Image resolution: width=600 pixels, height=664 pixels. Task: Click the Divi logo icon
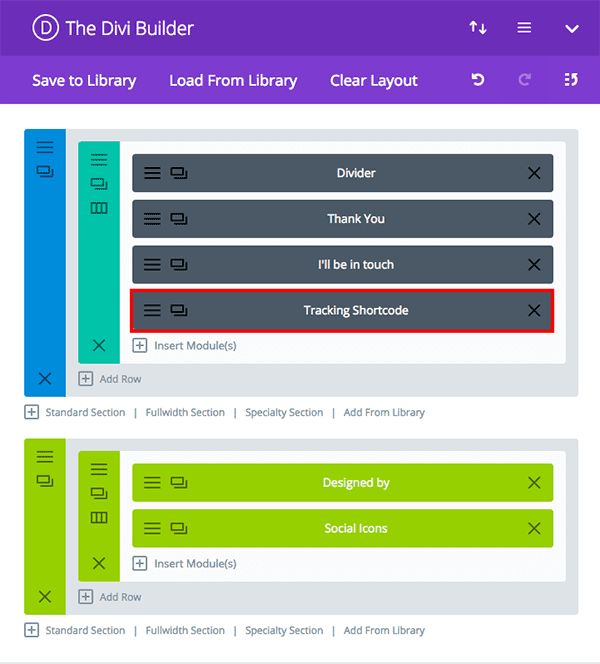[x=45, y=28]
